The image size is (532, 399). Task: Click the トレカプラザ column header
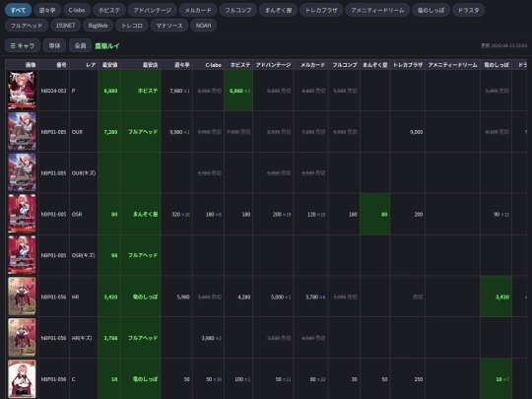(x=407, y=64)
